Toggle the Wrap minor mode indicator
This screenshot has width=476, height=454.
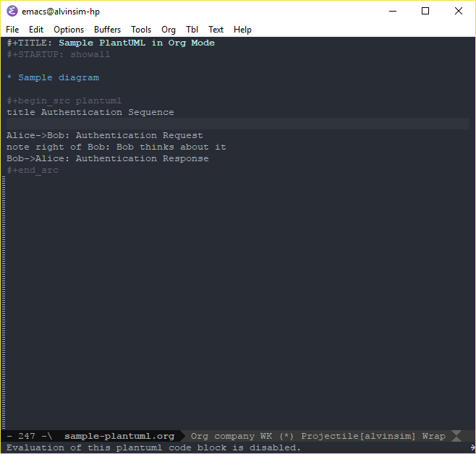[434, 436]
